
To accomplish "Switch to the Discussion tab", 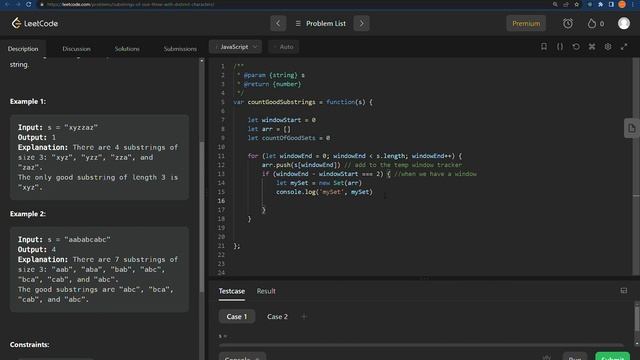I will (76, 49).
